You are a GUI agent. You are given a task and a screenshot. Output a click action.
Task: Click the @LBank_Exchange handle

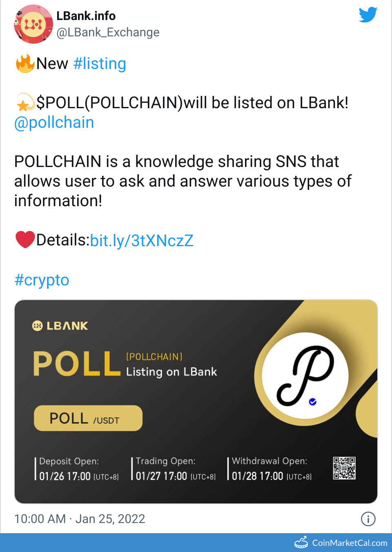(x=108, y=32)
